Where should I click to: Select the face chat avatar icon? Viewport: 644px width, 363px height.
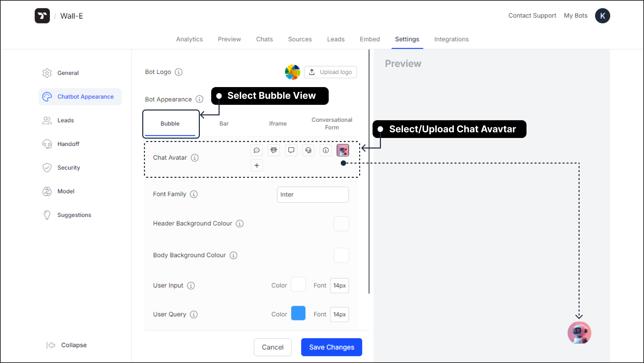click(x=308, y=150)
